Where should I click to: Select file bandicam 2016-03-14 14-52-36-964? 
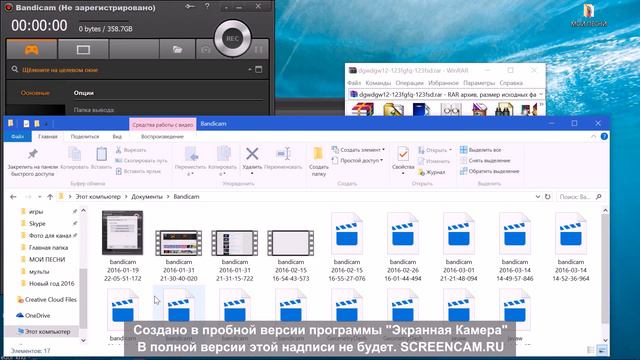[x=571, y=248]
